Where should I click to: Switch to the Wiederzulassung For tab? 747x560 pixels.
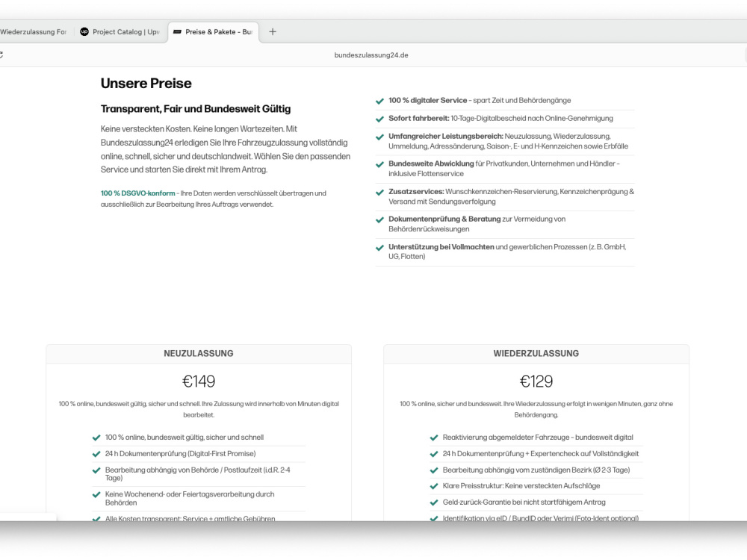tap(34, 32)
